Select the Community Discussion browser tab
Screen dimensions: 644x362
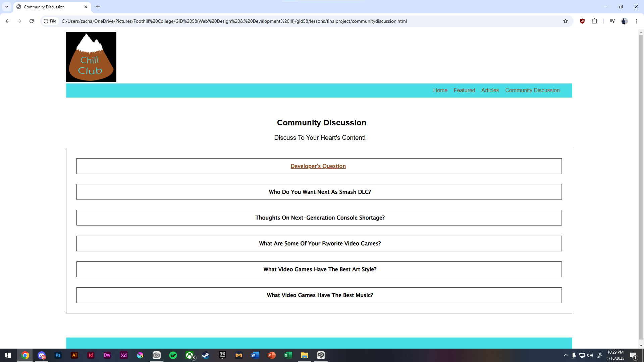coord(52,7)
